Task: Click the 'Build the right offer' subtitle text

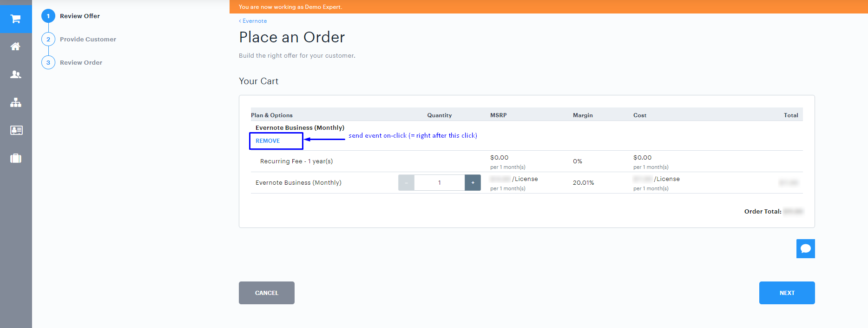Action: [297, 56]
